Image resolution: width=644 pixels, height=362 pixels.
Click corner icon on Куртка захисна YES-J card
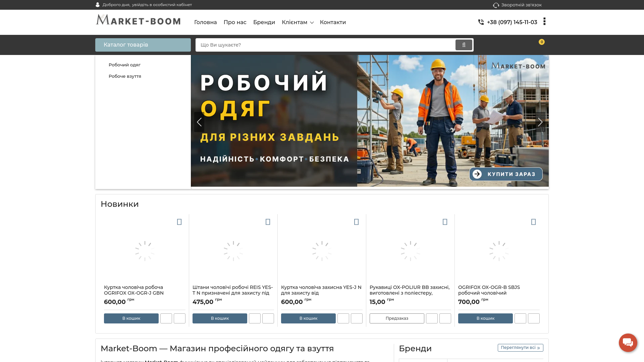(357, 222)
